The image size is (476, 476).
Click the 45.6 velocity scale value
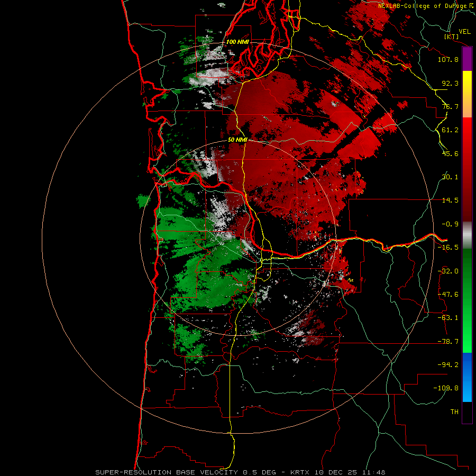tap(450, 153)
